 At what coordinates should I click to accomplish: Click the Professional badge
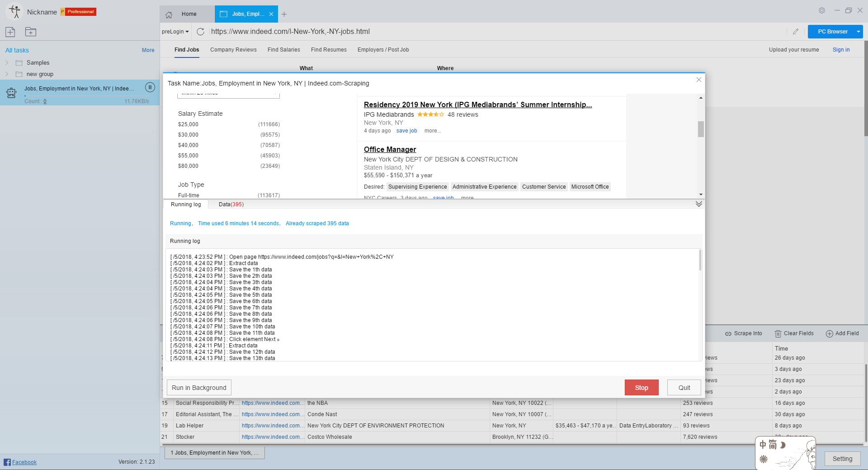pos(78,12)
